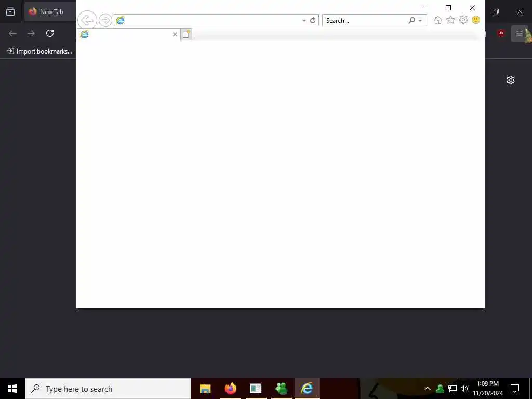
Task: Refresh the Internet Explorer page
Action: pyautogui.click(x=312, y=20)
